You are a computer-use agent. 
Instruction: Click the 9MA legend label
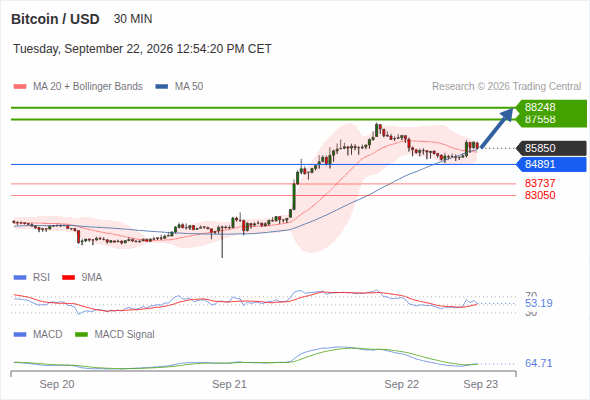(x=92, y=278)
